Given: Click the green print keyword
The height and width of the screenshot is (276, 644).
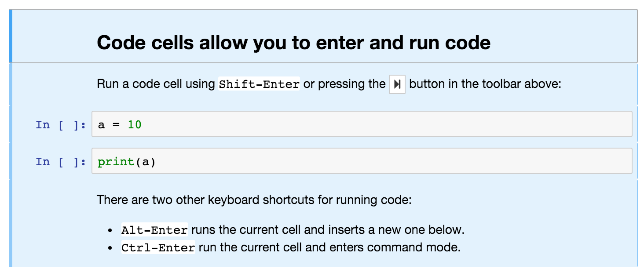Looking at the screenshot, I should (x=116, y=162).
